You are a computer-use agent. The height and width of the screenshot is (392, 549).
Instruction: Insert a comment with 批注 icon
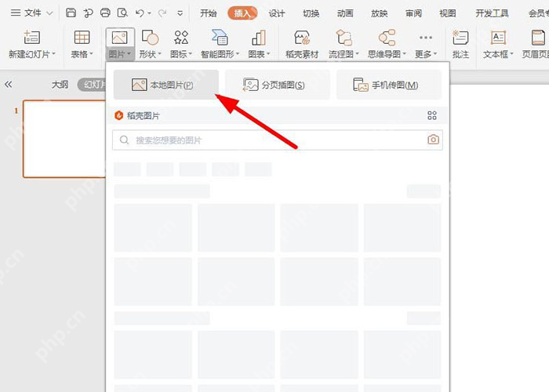pos(460,38)
